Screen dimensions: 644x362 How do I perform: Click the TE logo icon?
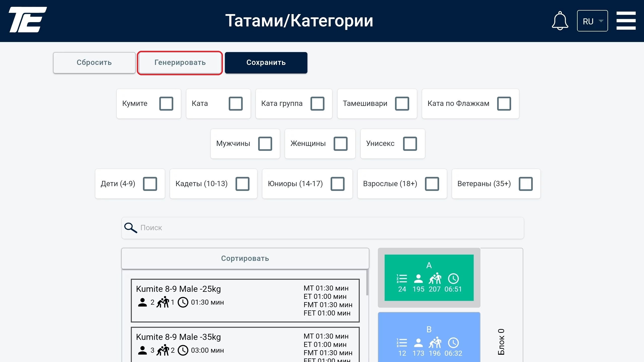(x=28, y=20)
